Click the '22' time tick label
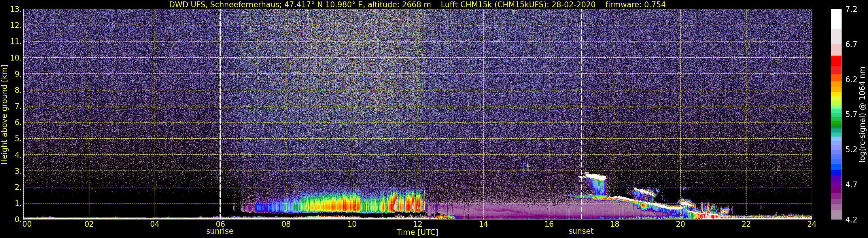The width and height of the screenshot is (868, 238). (x=746, y=224)
